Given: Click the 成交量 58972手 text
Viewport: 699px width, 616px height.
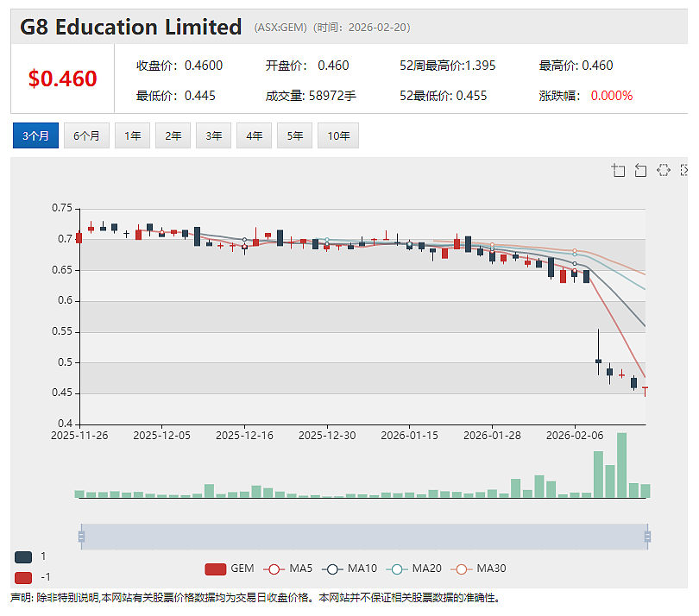Looking at the screenshot, I should (x=311, y=96).
